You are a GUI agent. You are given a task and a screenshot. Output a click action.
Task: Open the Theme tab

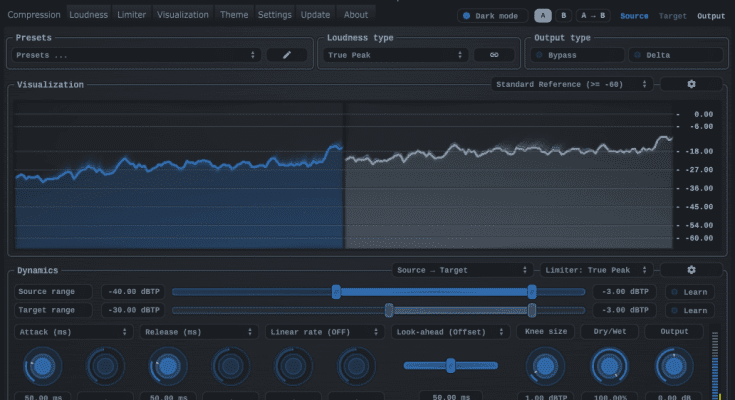coord(234,15)
